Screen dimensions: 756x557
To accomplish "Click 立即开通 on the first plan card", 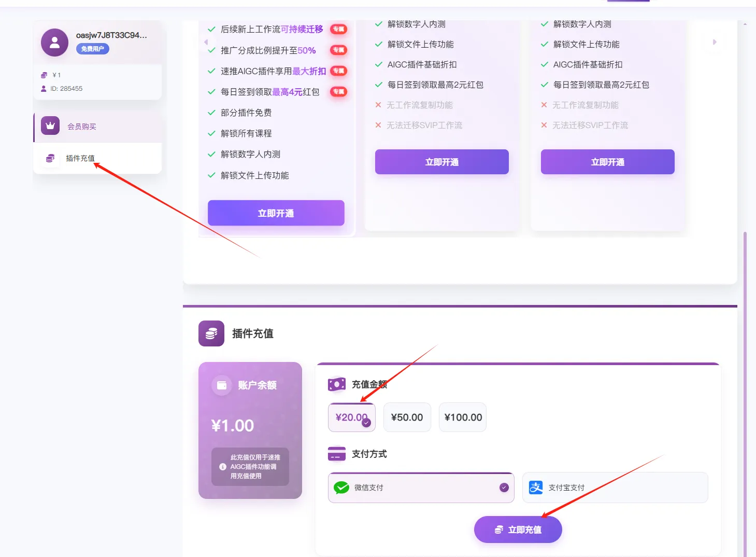I will [276, 213].
